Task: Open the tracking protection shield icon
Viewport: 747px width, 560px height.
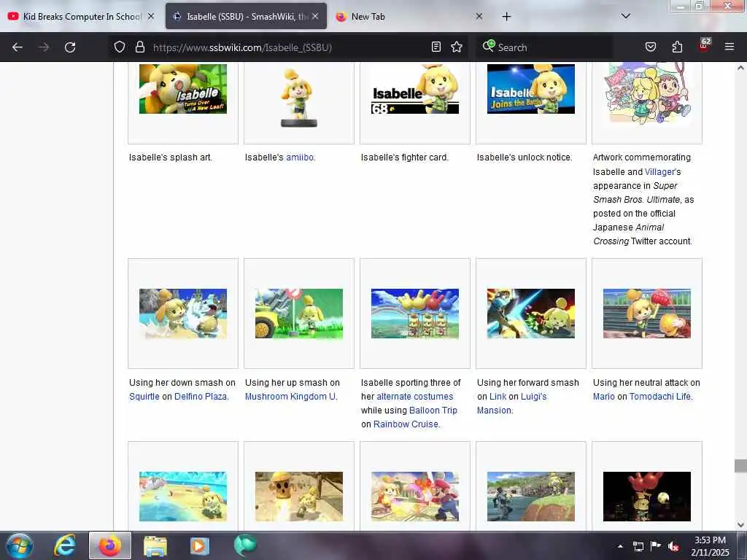Action: [x=120, y=47]
